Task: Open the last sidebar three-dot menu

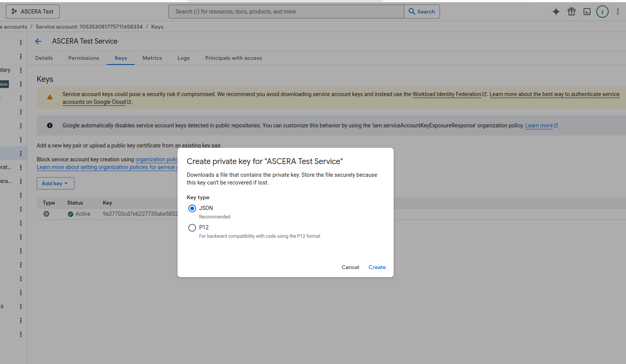Action: tap(21, 334)
